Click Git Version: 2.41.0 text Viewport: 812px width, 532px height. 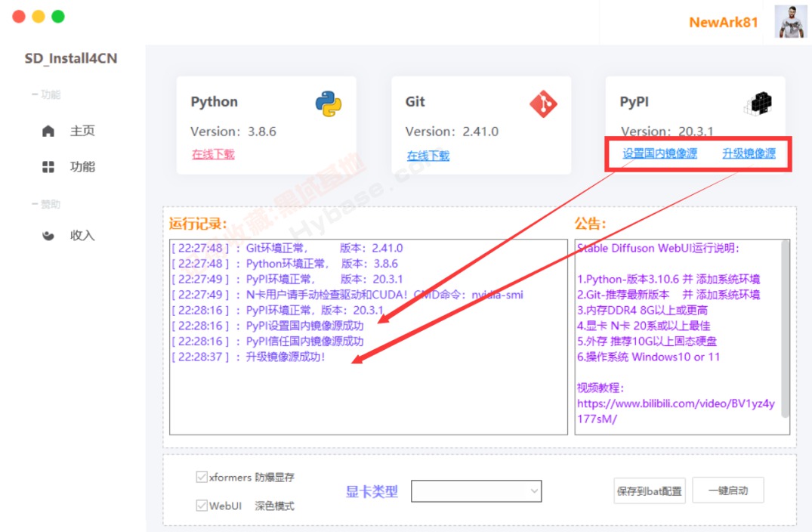[x=452, y=131]
